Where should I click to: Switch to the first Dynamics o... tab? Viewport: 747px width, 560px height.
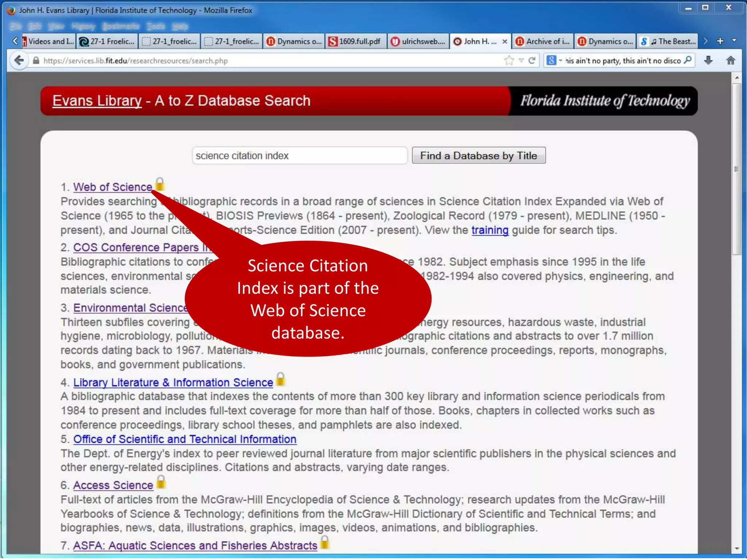click(x=294, y=42)
